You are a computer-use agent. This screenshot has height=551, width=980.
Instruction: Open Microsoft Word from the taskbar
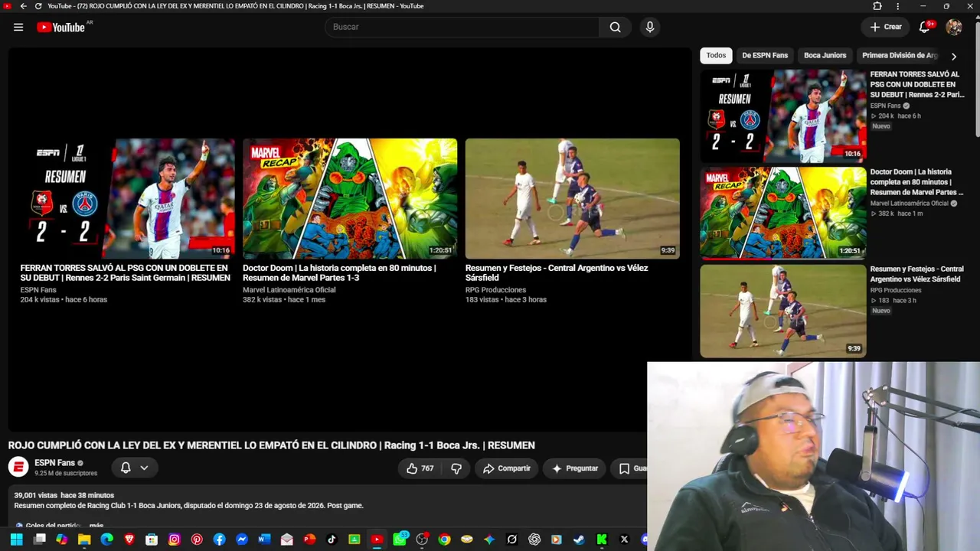pyautogui.click(x=264, y=540)
